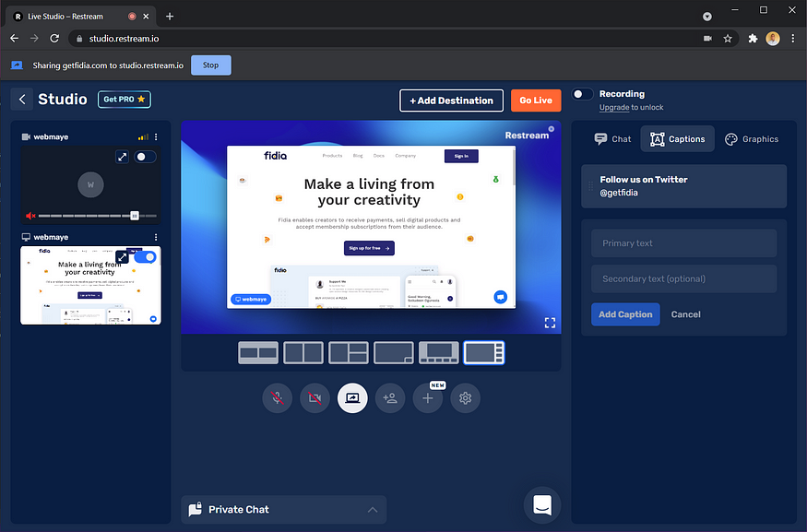
Task: Click the webmaye name badge on preview
Action: point(251,299)
